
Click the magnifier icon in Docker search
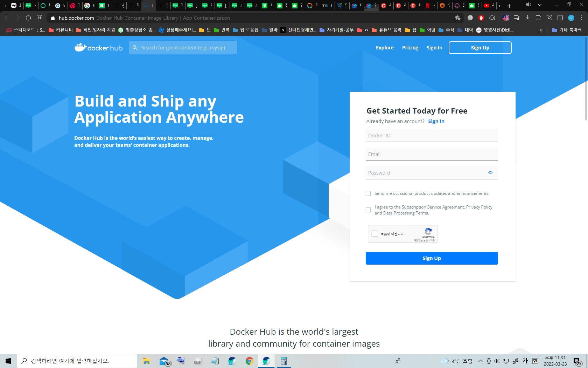coord(135,48)
